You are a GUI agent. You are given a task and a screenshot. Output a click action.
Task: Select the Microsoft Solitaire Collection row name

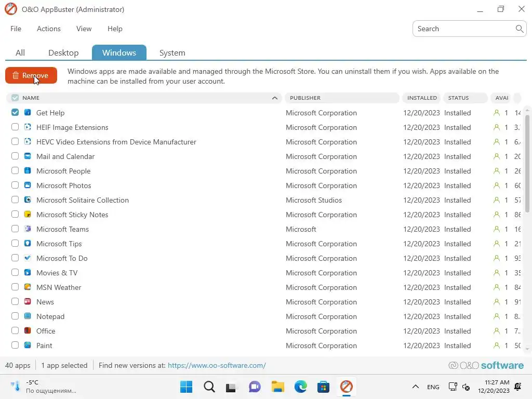click(83, 200)
